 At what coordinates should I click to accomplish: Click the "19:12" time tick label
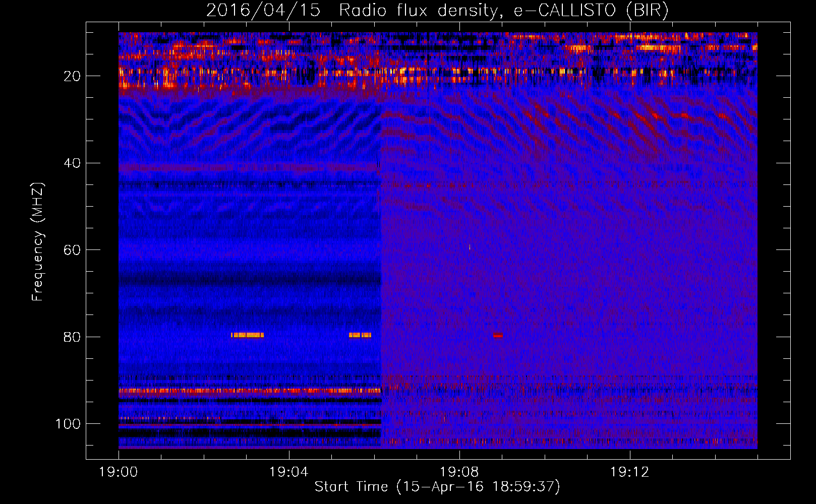click(x=630, y=472)
